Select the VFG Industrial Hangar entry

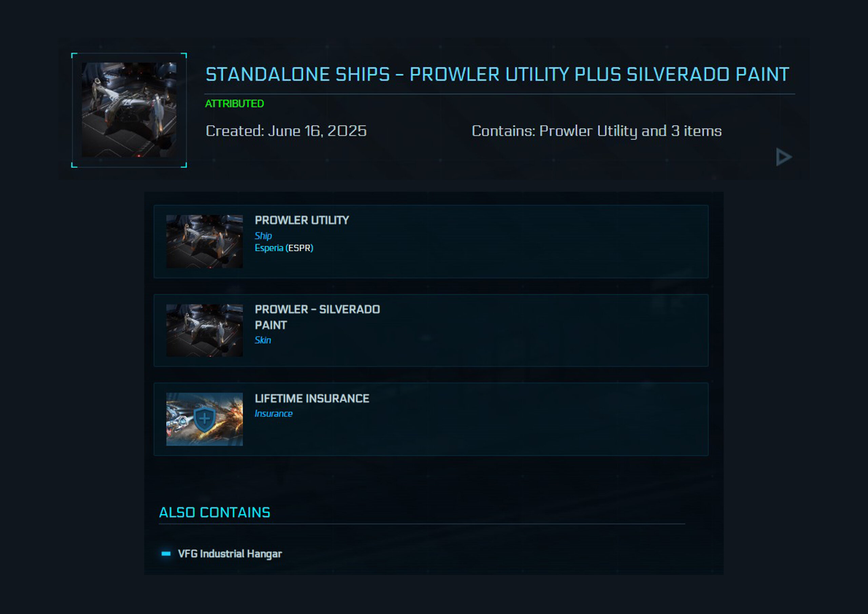[x=230, y=554]
